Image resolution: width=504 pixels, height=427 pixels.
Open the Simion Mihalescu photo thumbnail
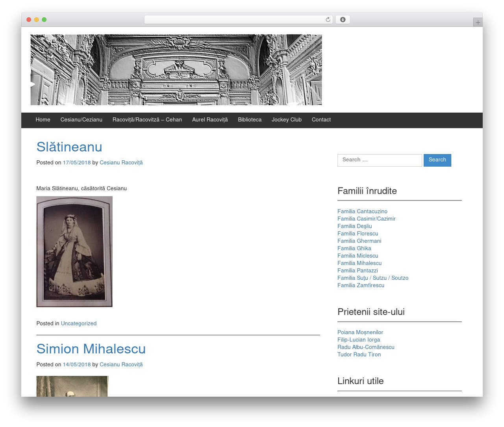72,386
